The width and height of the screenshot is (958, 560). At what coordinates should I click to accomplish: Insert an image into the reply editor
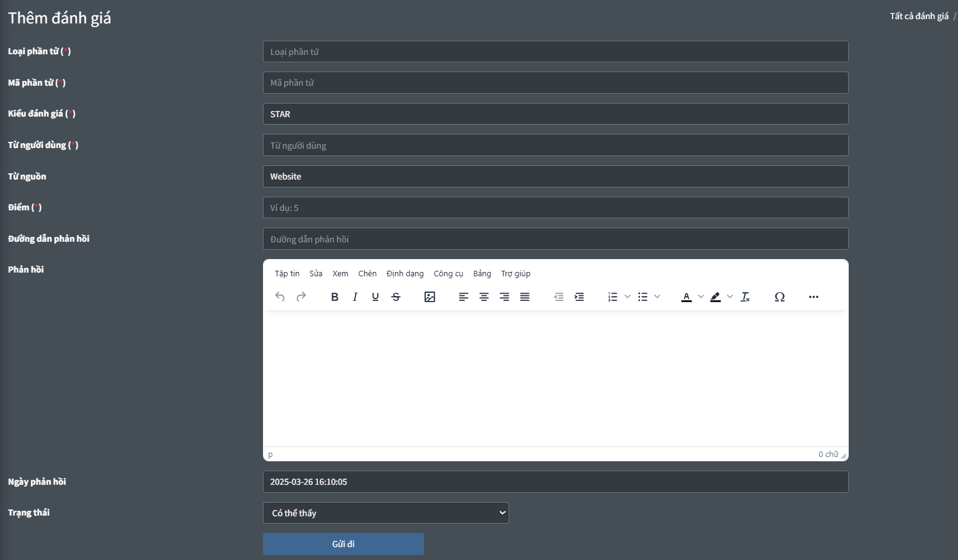429,297
